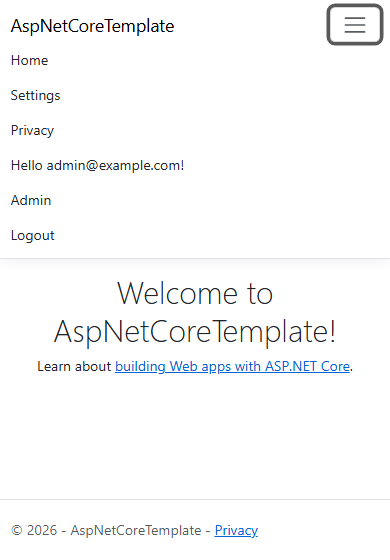This screenshot has height=560, width=390.
Task: Click the AspNetCoreTemplate name in the footer
Action: 136,530
